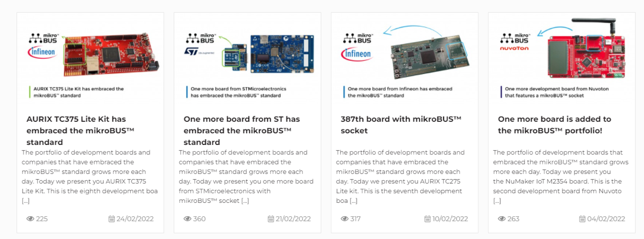Click the calendar icon beside 21/02/2022
The width and height of the screenshot is (644, 239).
tap(271, 219)
